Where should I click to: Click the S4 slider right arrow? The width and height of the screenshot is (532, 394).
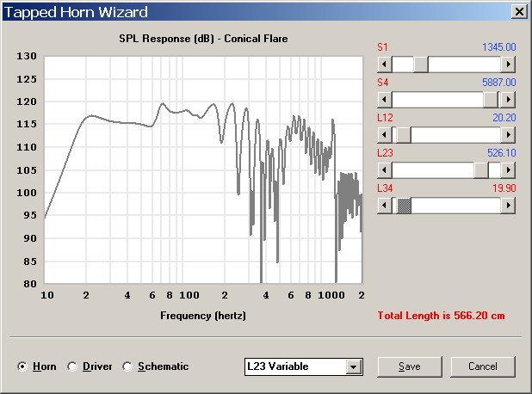508,99
